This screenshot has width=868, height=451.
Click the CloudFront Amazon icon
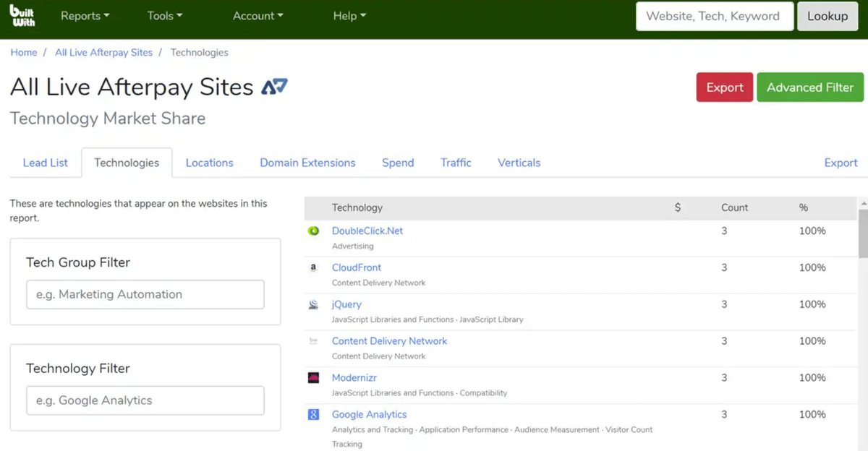point(313,267)
